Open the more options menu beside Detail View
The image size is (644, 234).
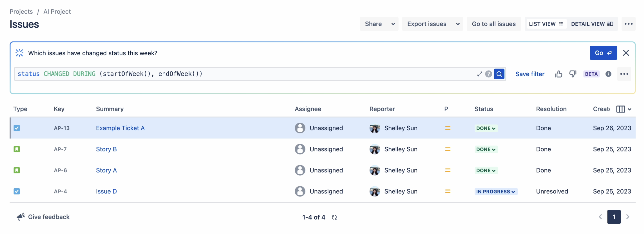pyautogui.click(x=629, y=24)
